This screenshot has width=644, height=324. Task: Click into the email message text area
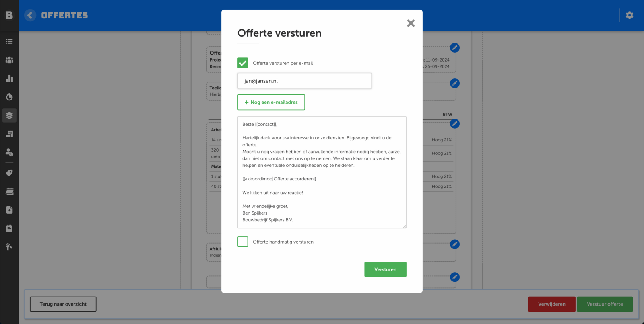[x=322, y=172]
